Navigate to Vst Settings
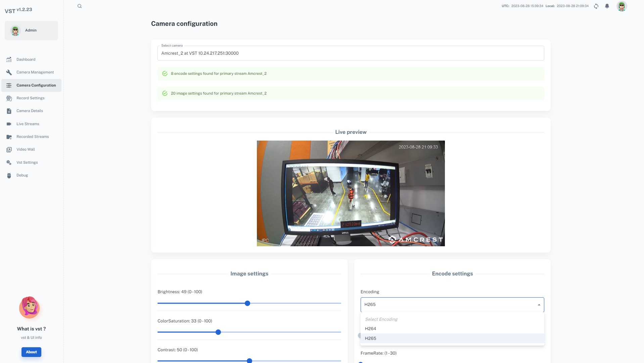644x363 pixels. click(x=27, y=162)
